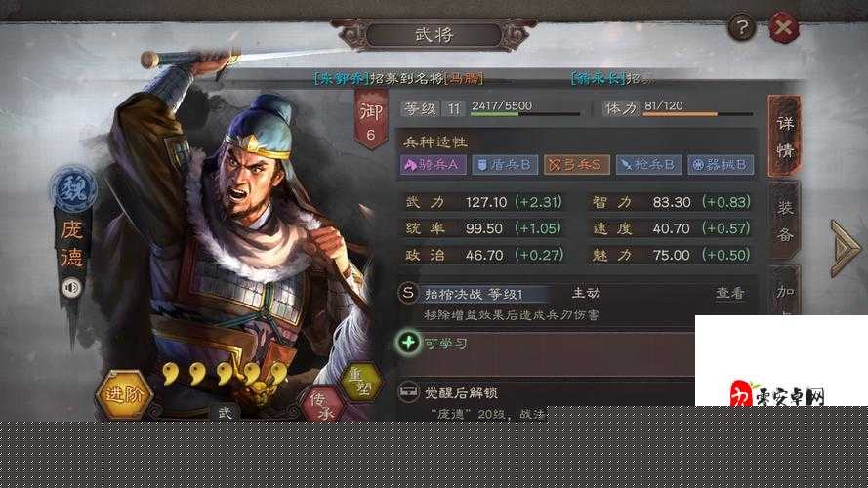Image resolution: width=868 pixels, height=488 pixels.
Task: Toggle the voice speaker icon under 庞德
Action: click(x=71, y=288)
